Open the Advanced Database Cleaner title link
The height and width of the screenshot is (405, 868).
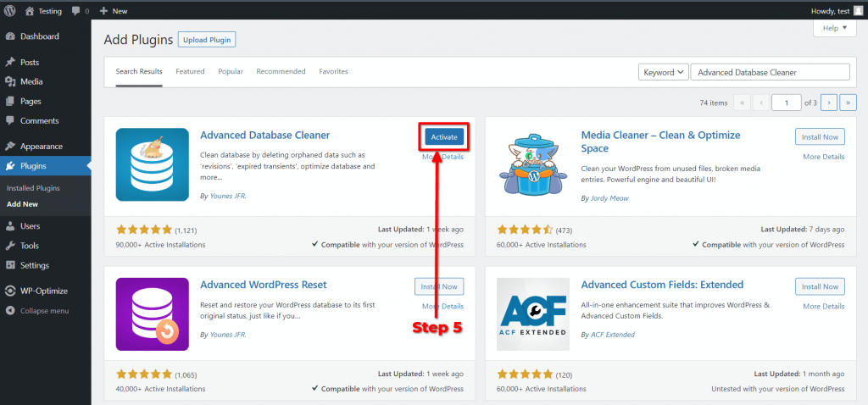pyautogui.click(x=264, y=135)
